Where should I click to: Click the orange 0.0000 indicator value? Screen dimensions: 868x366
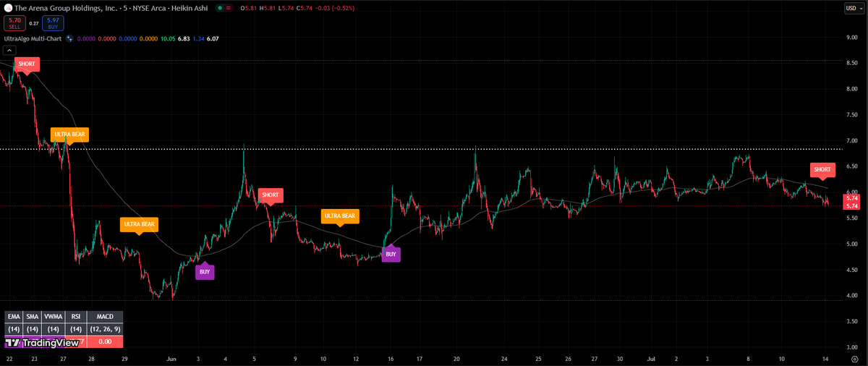click(x=148, y=38)
